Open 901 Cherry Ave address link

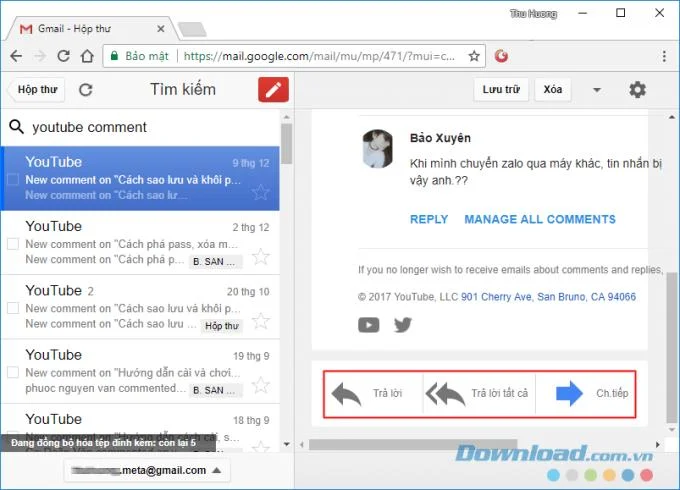click(x=548, y=297)
